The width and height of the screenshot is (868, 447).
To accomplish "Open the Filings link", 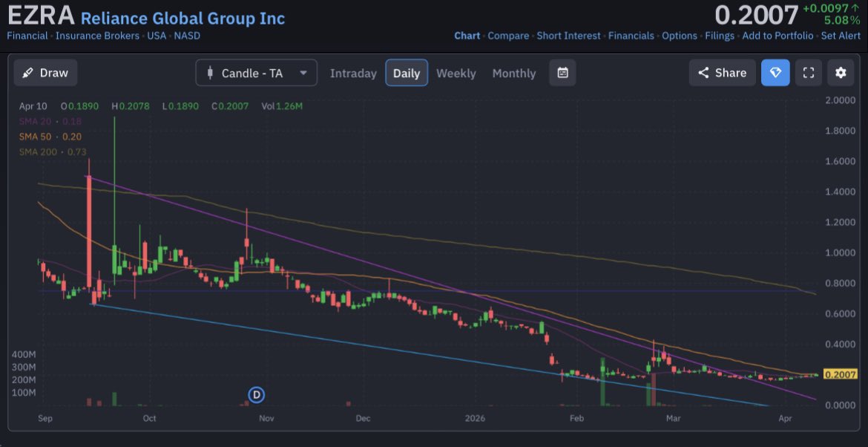I will 720,36.
